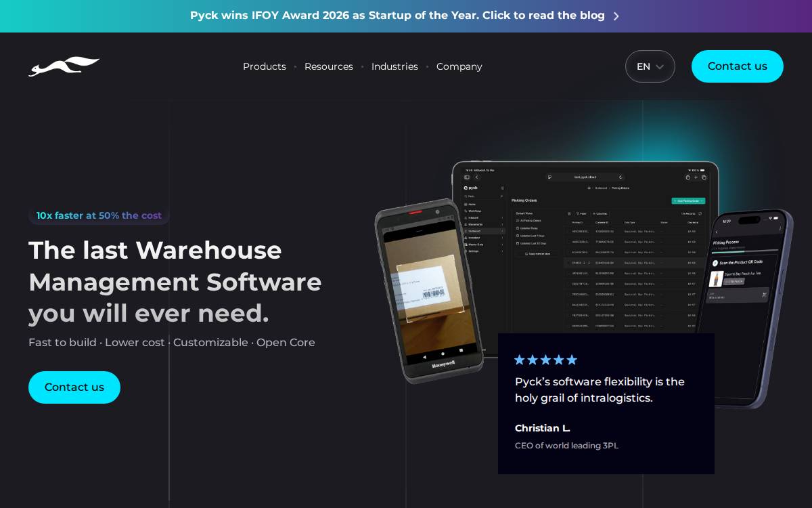Click the hero Contact us button

click(x=74, y=387)
